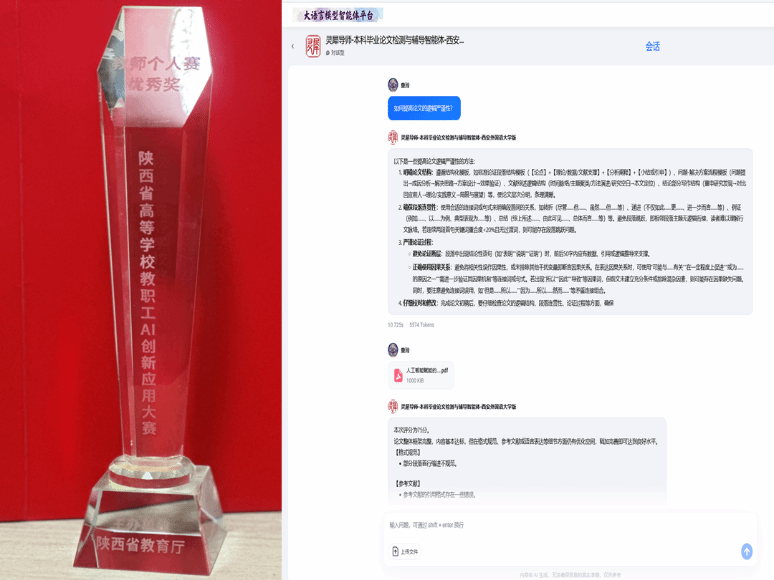Click the 大语言模型智能体平台 logo banner

tap(338, 15)
